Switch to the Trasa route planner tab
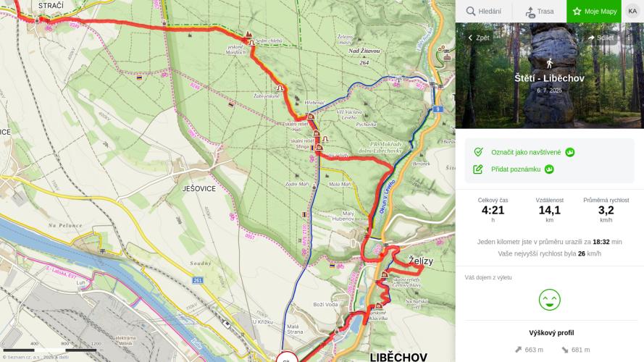Screen dimensions: 644x362 (539, 12)
